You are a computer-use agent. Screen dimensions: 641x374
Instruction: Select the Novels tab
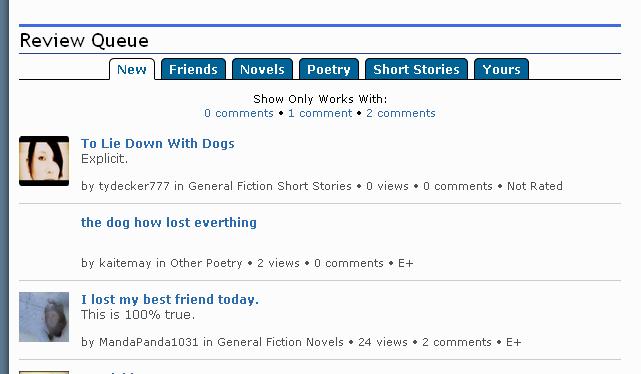coord(262,69)
